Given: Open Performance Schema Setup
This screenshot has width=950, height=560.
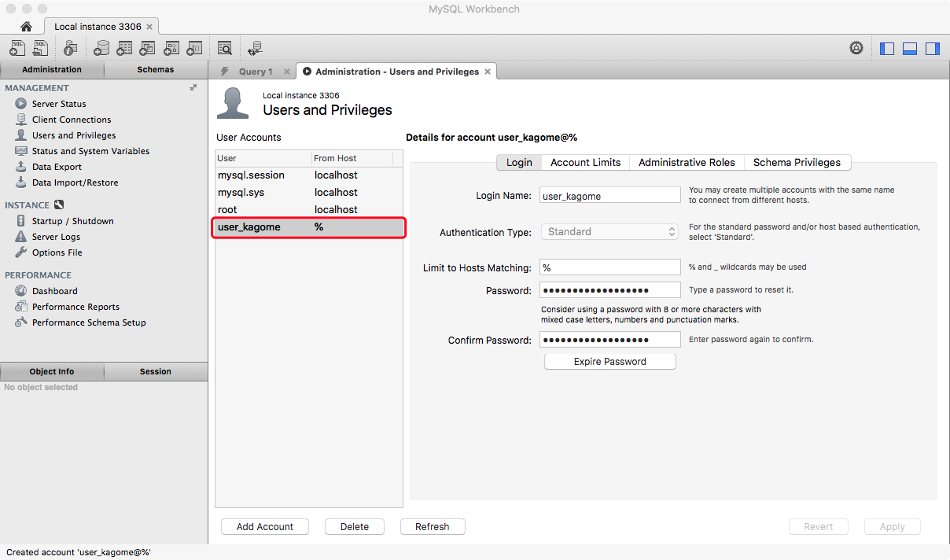Looking at the screenshot, I should [x=89, y=322].
